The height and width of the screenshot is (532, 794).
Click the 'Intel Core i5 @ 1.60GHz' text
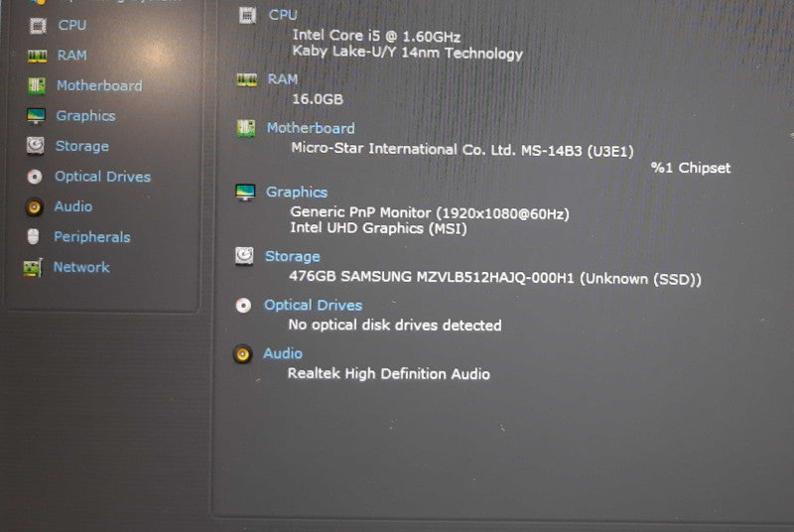pyautogui.click(x=376, y=36)
